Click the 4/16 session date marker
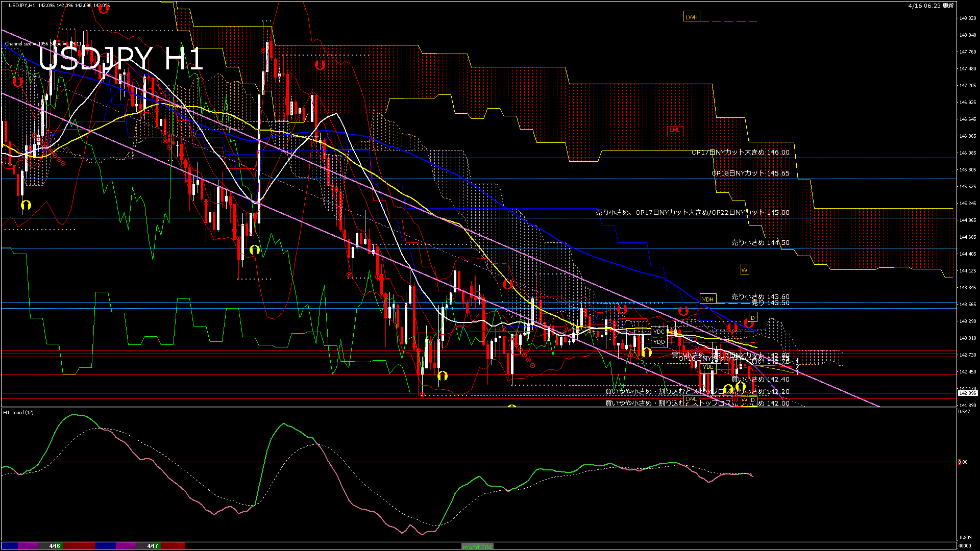The width and height of the screenshot is (980, 551). (x=55, y=546)
